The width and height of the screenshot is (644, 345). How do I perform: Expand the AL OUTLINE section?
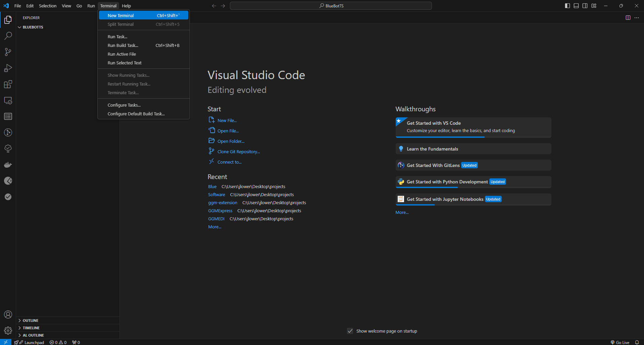click(68, 335)
